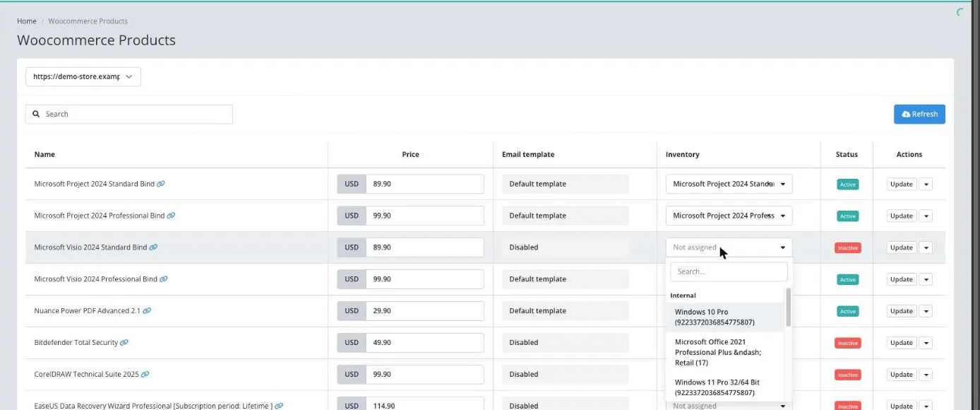Click the Woocommerce Products breadcrumb
Image resolution: width=980 pixels, height=410 pixels.
88,21
